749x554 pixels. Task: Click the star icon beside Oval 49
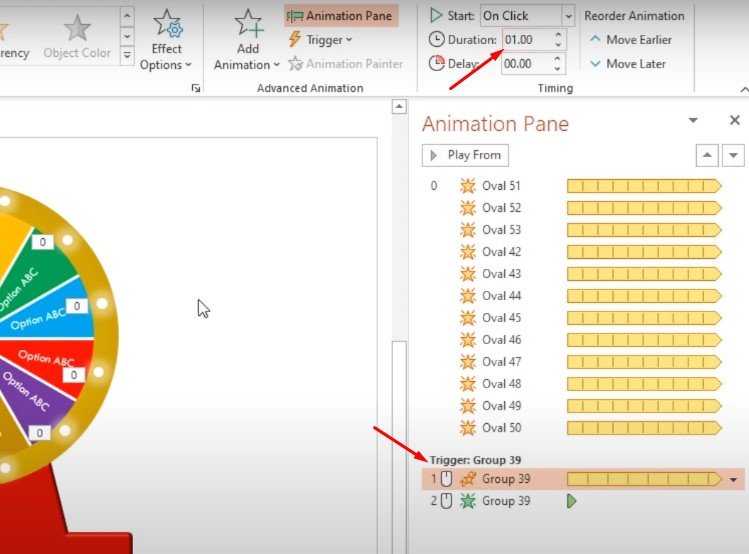pyautogui.click(x=468, y=405)
